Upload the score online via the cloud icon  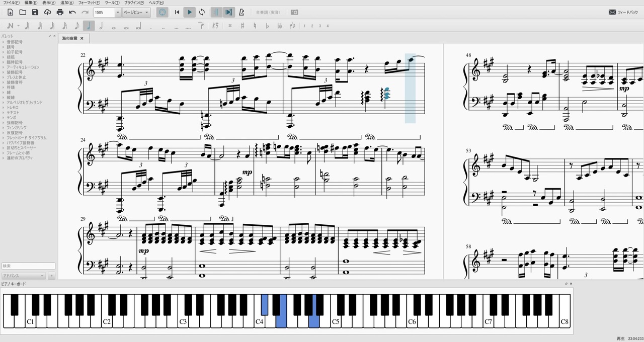click(x=47, y=12)
